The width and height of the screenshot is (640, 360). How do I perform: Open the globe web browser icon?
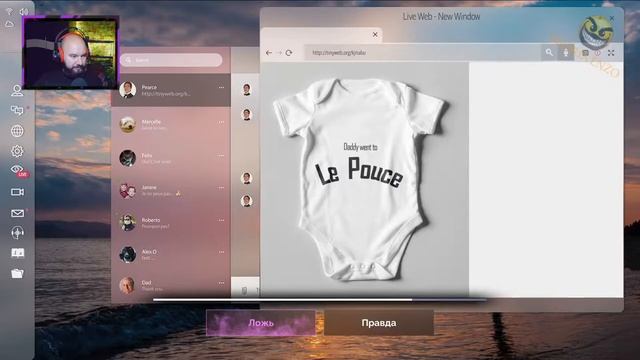point(17,131)
